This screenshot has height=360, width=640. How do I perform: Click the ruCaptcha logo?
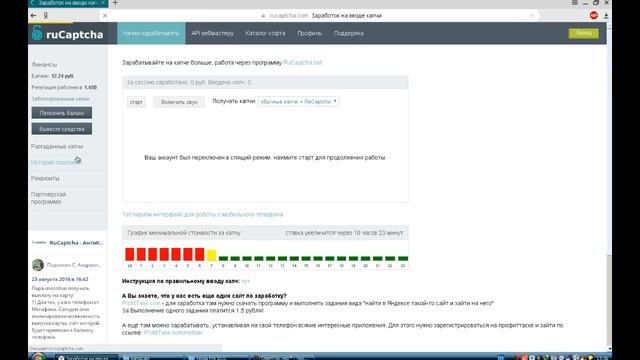pyautogui.click(x=67, y=33)
